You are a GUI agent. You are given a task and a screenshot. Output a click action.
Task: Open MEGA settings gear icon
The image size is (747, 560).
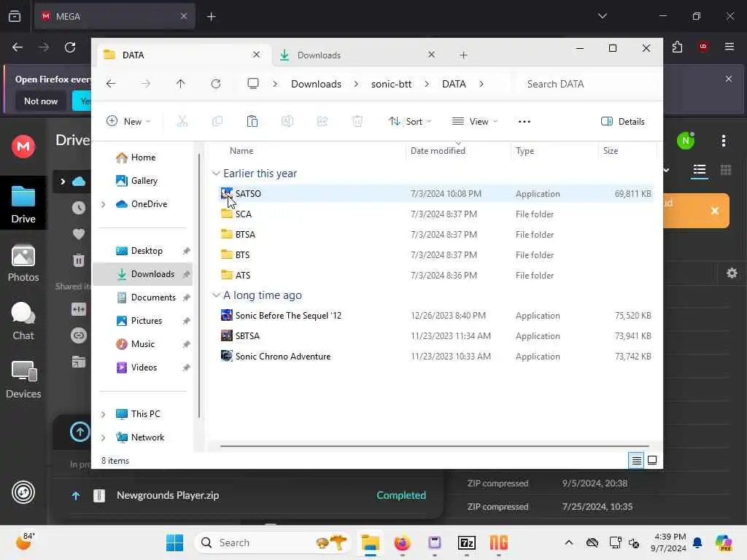point(732,273)
